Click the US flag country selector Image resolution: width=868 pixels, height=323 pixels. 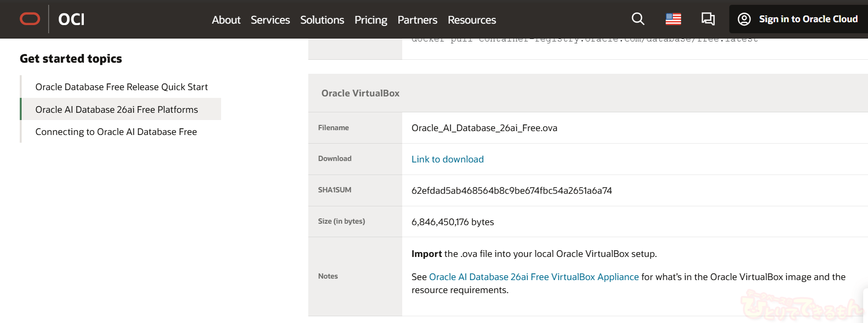(673, 19)
